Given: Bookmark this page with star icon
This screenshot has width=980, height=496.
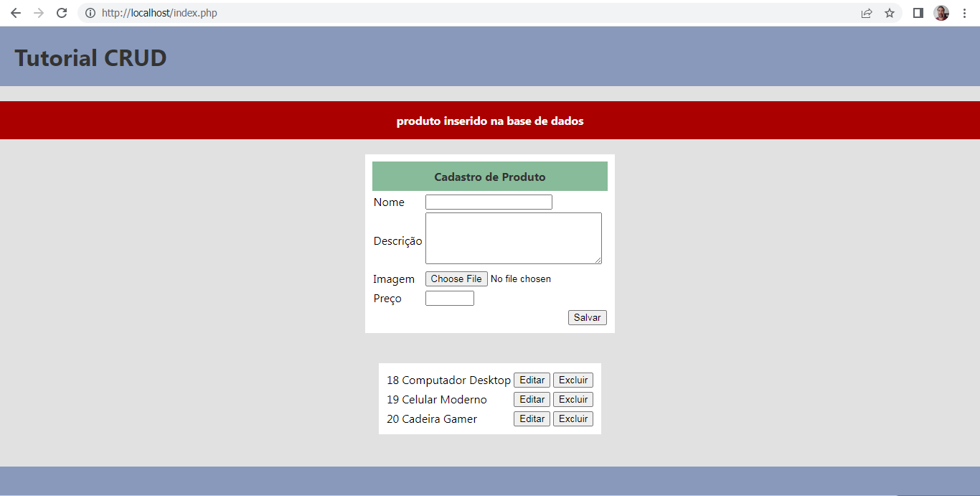Looking at the screenshot, I should (x=890, y=13).
